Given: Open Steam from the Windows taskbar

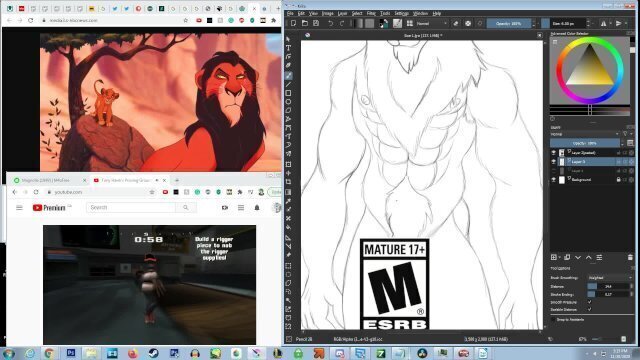Looking at the screenshot, I should (x=153, y=353).
